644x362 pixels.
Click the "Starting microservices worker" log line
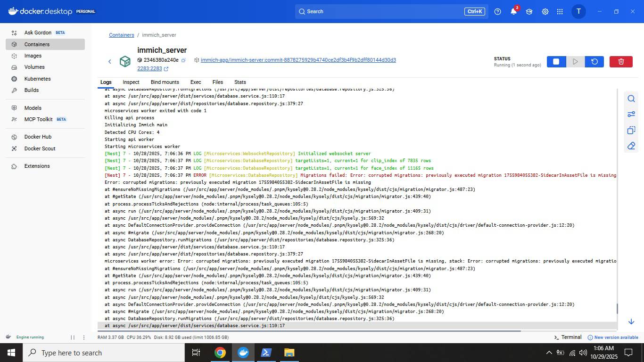tap(142, 147)
